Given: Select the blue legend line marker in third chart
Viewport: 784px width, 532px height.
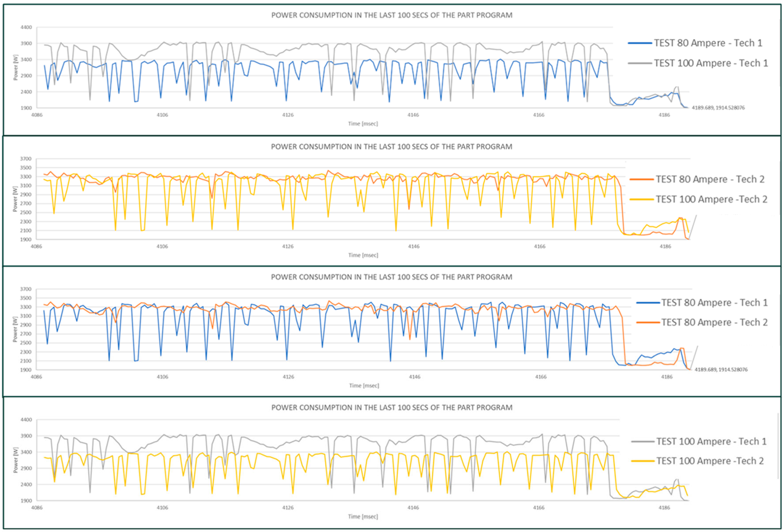Looking at the screenshot, I should [648, 303].
